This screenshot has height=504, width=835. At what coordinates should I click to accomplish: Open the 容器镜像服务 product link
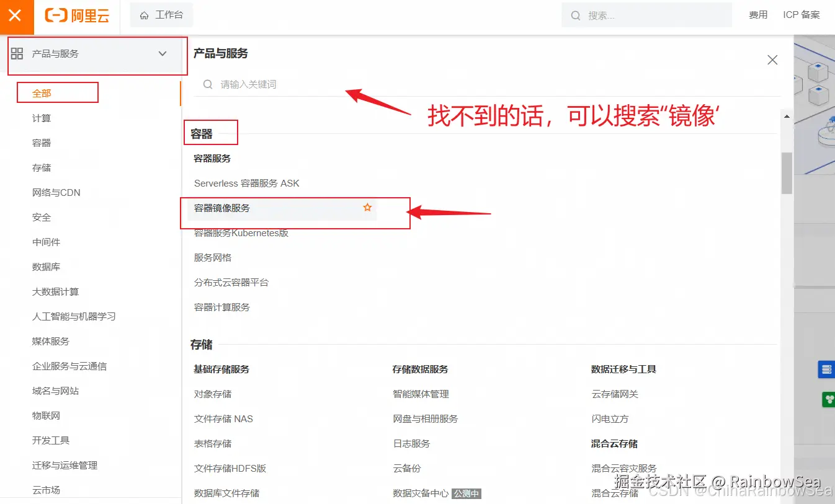click(223, 208)
